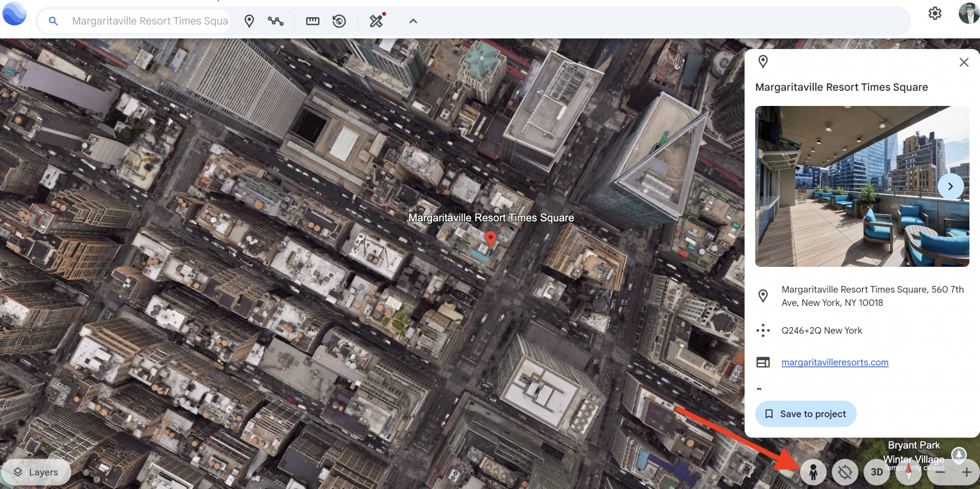This screenshot has width=980, height=489.
Task: Show next photo of Margaritaville Resort
Action: 950,186
